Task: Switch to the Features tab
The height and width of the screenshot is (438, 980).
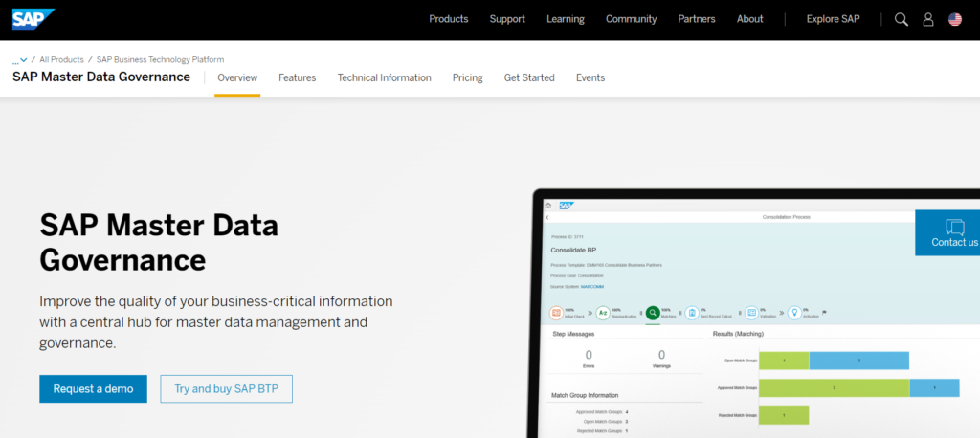Action: click(x=298, y=77)
